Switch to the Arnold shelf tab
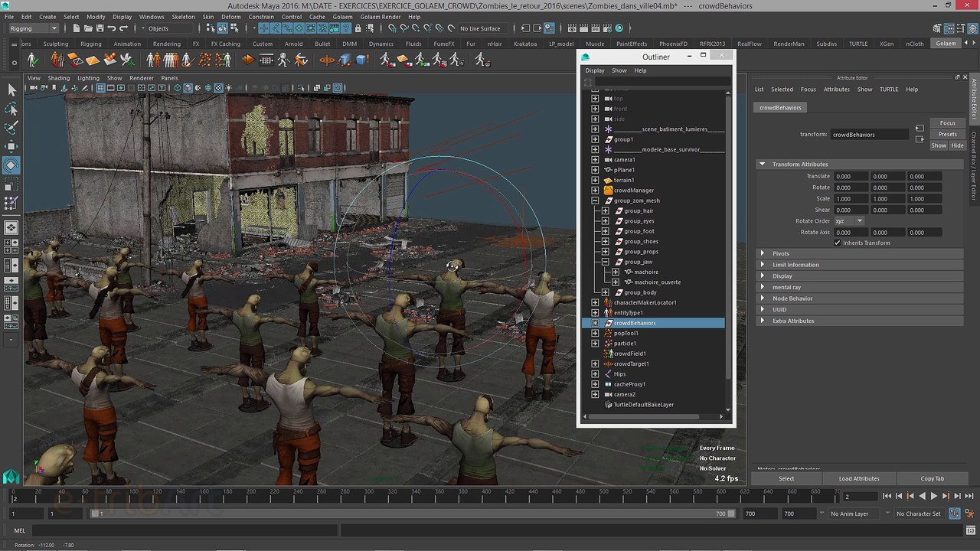 (x=293, y=44)
